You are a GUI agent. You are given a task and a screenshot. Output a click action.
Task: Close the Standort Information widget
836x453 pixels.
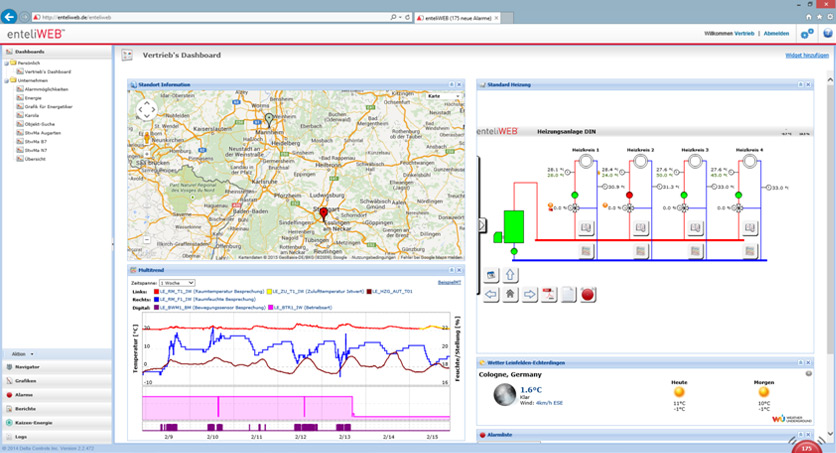coord(460,85)
